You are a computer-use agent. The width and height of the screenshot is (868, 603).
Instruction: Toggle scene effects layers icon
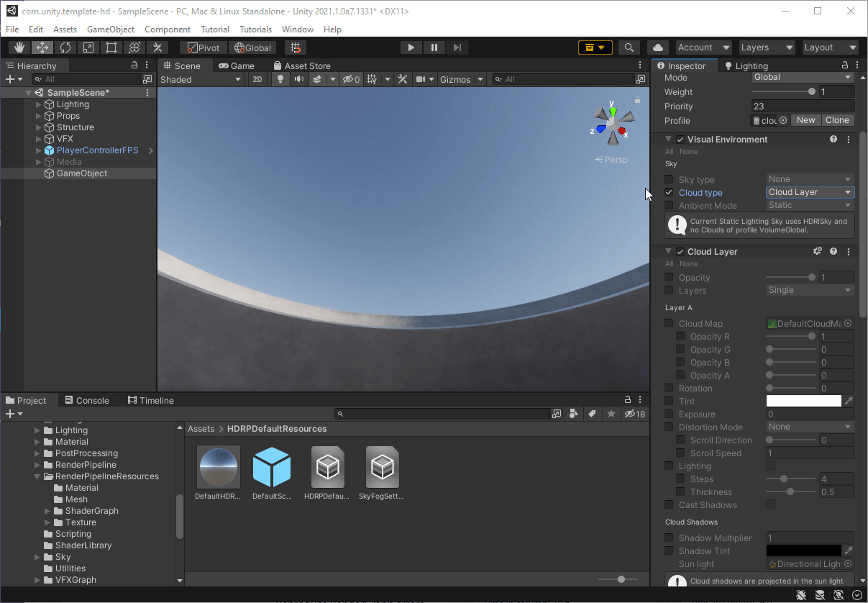pos(317,79)
